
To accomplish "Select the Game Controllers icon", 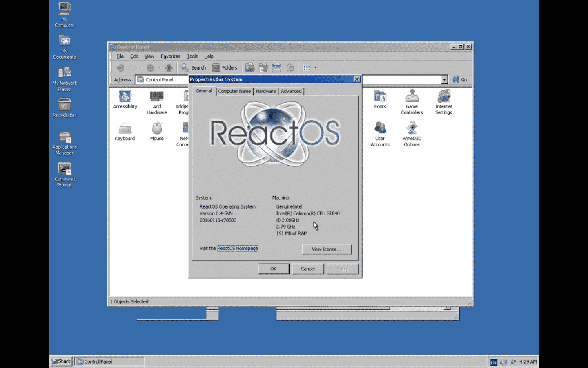I will 412,102.
